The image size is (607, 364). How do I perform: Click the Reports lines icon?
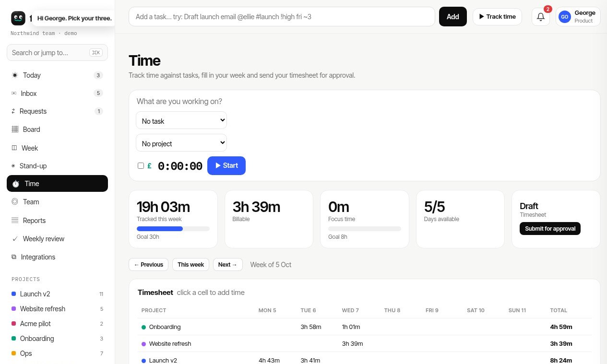click(15, 221)
